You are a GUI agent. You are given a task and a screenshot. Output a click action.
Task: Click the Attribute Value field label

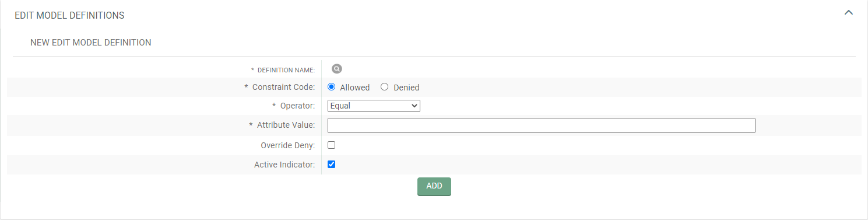286,125
